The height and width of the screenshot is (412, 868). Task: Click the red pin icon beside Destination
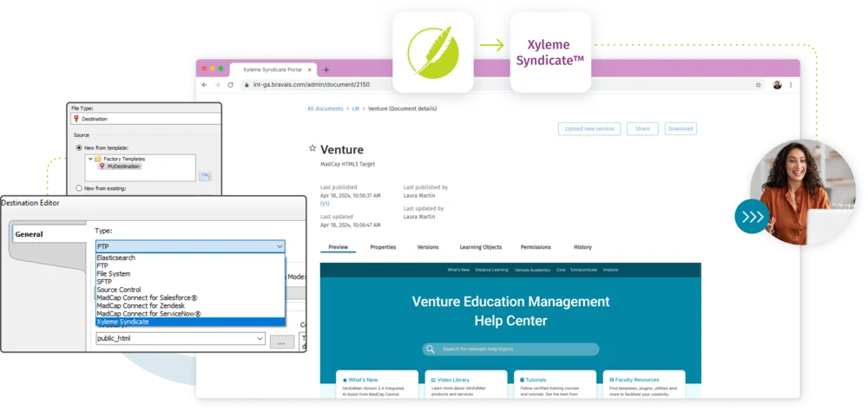point(76,118)
